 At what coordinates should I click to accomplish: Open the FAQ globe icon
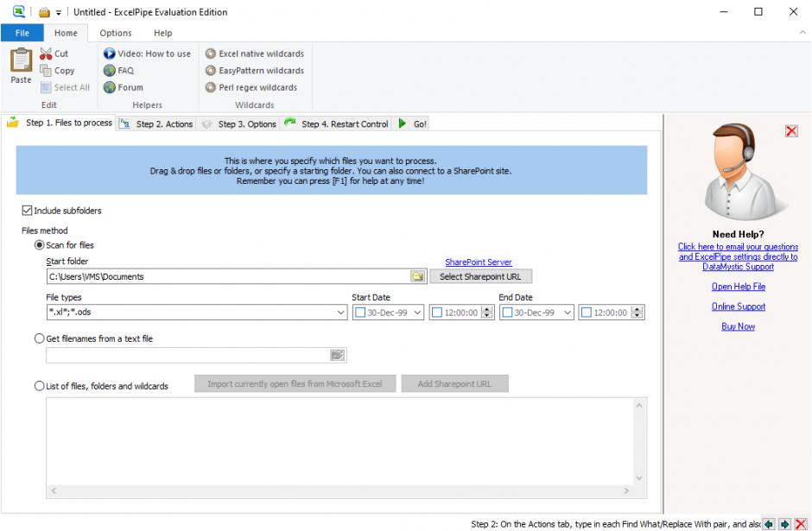(x=109, y=71)
